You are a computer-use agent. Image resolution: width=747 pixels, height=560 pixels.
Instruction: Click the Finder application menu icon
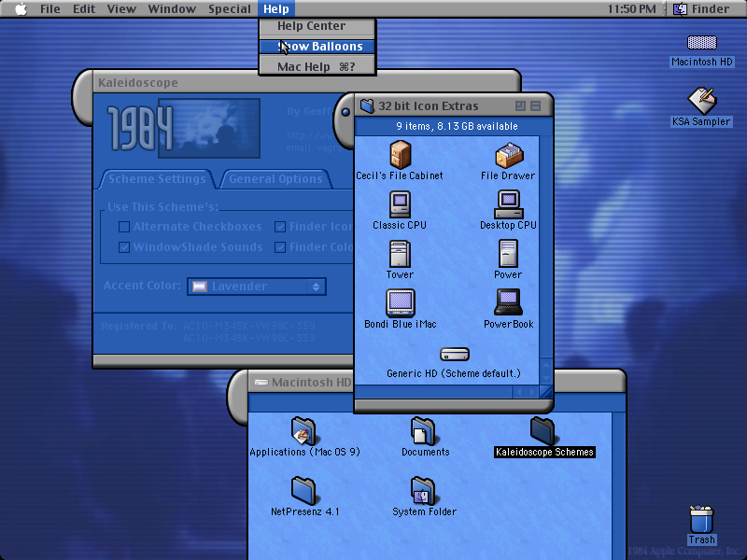click(x=680, y=9)
